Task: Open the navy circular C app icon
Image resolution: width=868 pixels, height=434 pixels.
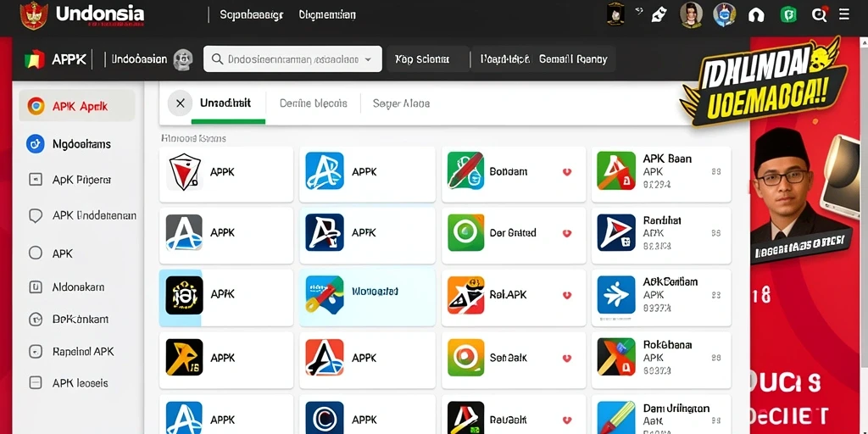Action: click(325, 419)
